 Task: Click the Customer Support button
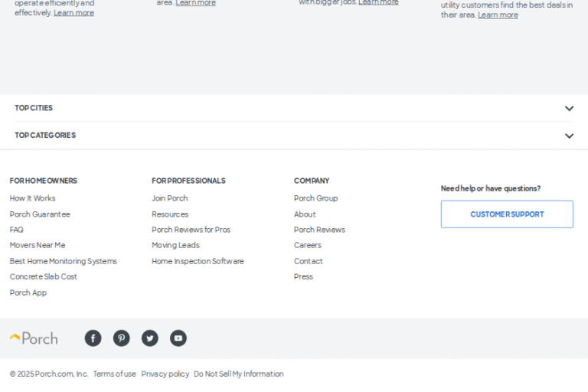[x=506, y=214]
